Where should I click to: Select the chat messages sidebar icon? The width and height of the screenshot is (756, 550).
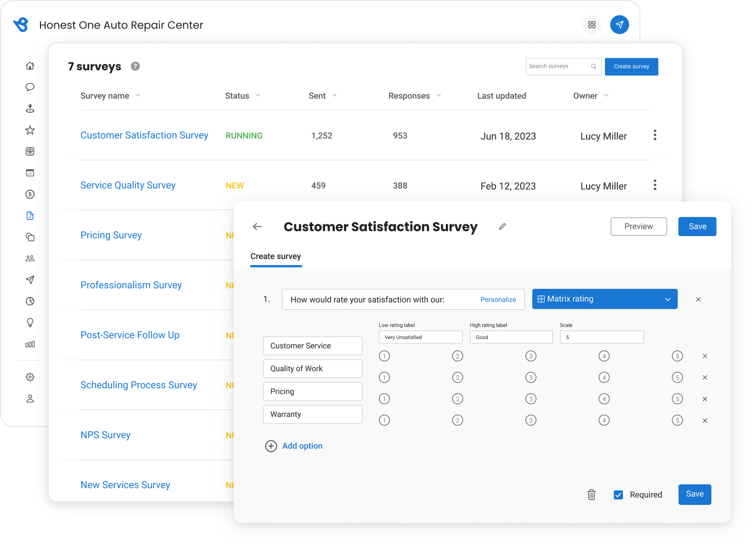(x=30, y=87)
